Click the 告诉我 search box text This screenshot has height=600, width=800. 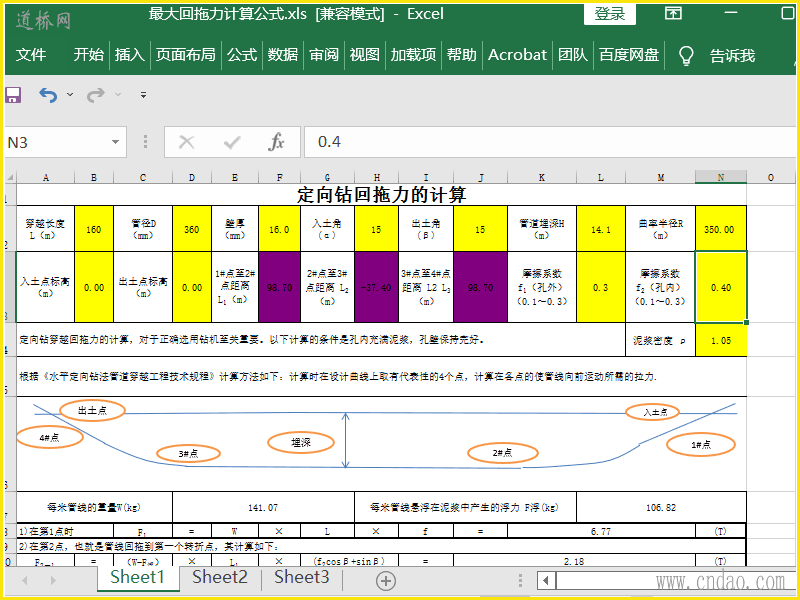coord(732,55)
